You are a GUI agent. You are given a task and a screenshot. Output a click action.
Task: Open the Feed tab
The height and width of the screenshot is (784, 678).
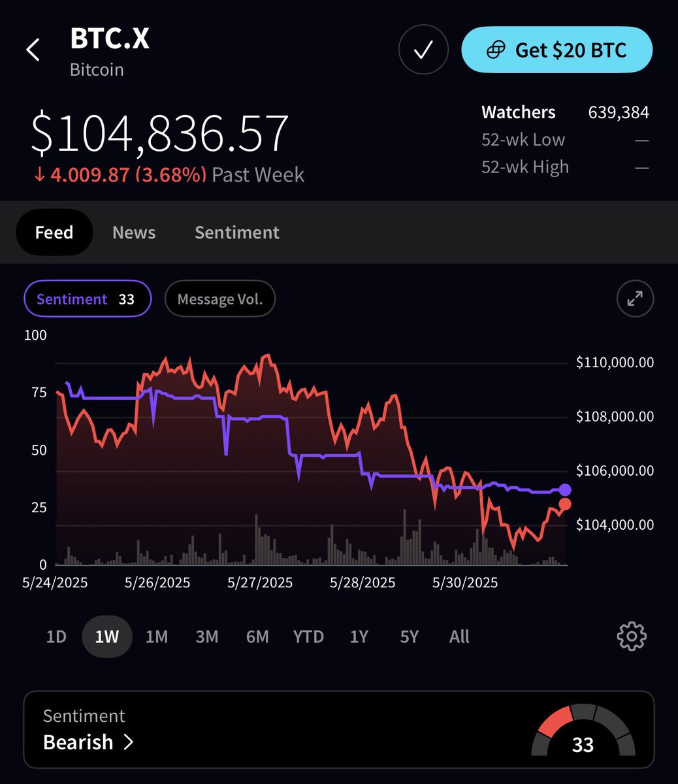(54, 232)
